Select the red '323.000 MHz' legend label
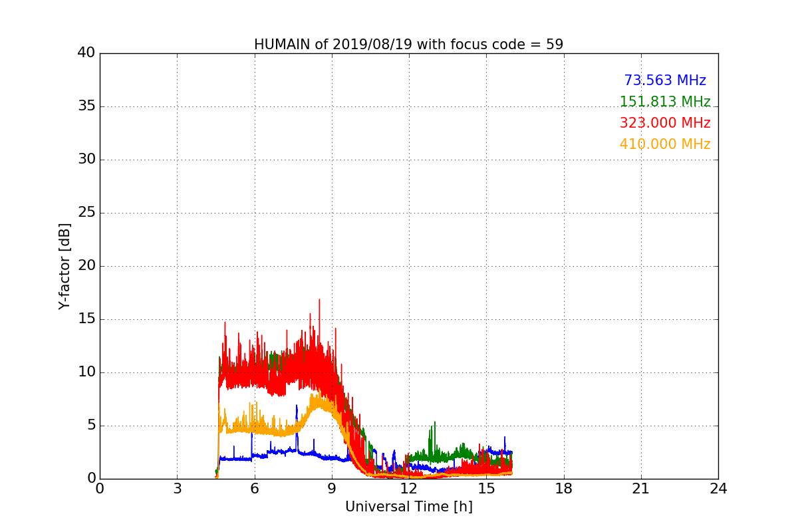The image size is (798, 532). (665, 123)
